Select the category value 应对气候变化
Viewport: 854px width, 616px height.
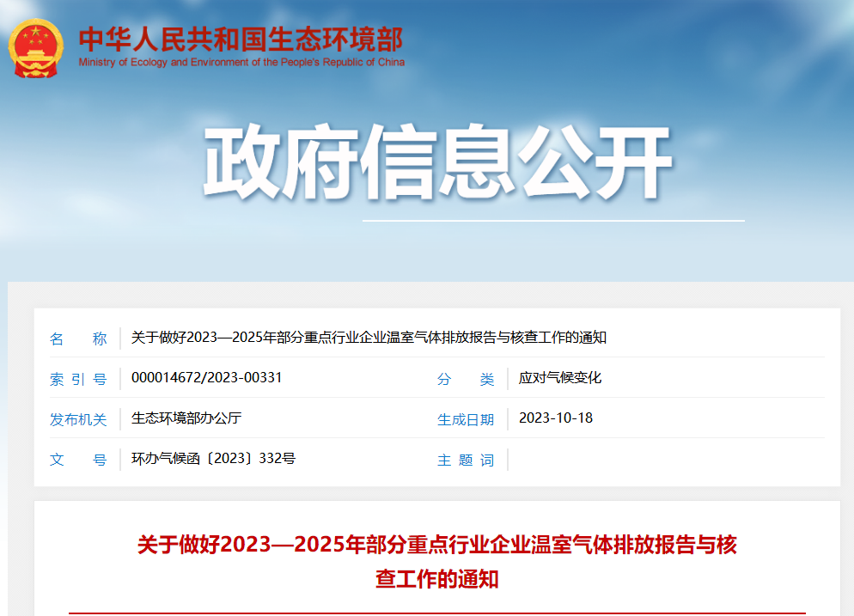click(560, 377)
